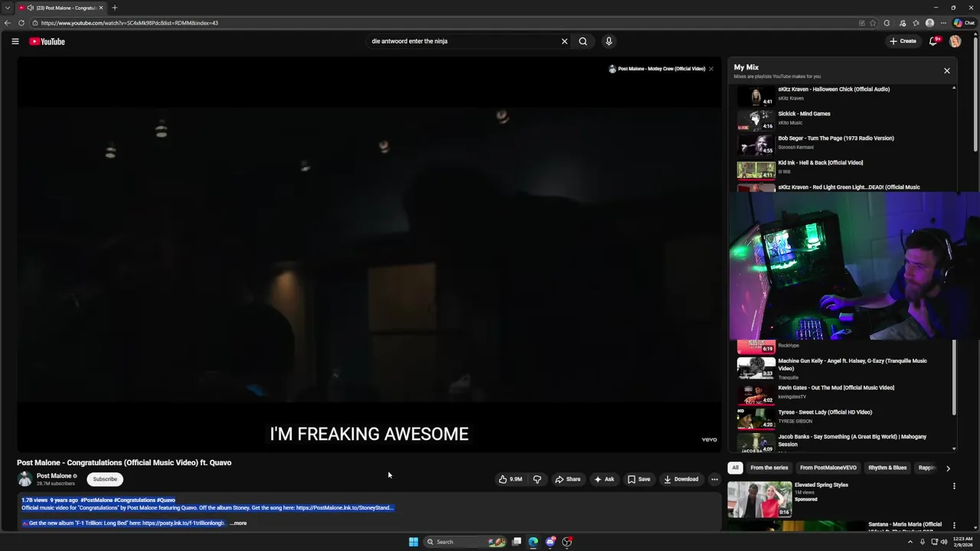Image resolution: width=980 pixels, height=551 pixels.
Task: Open Post Malone channel avatar
Action: click(x=25, y=479)
